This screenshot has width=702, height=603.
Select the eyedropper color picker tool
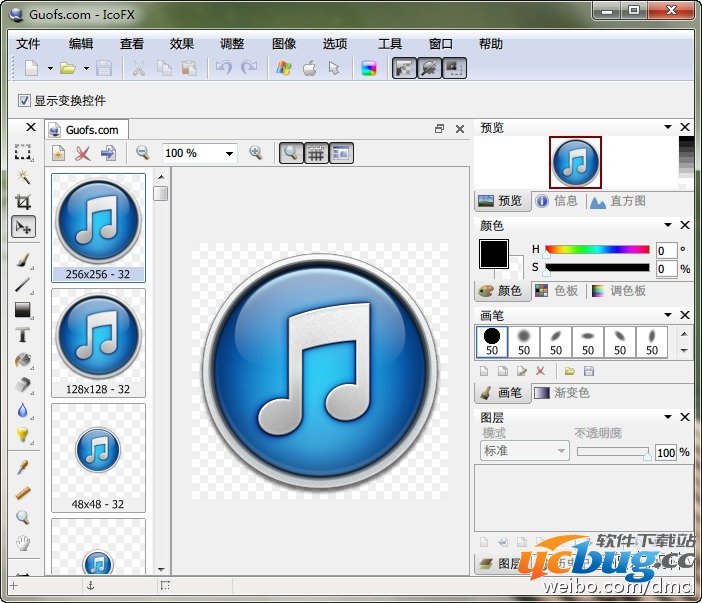23,468
